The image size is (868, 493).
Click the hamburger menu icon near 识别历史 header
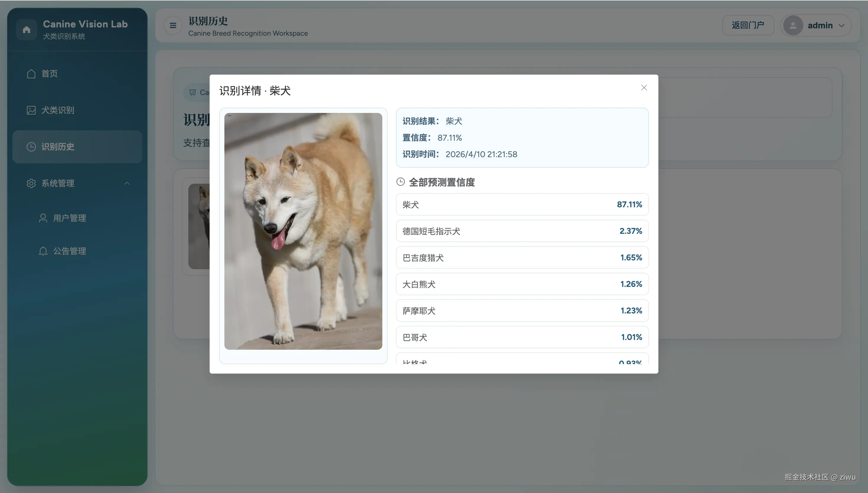172,25
